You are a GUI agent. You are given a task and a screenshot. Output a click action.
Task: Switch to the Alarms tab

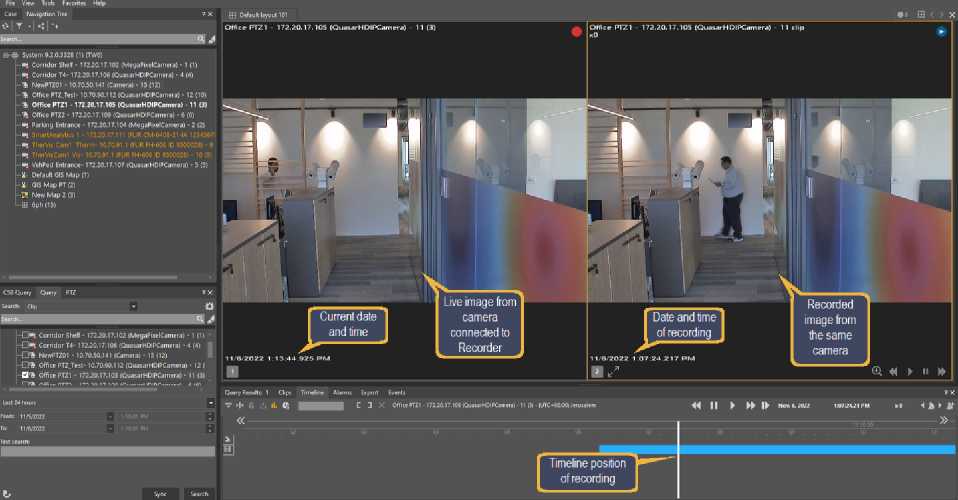[x=342, y=392]
